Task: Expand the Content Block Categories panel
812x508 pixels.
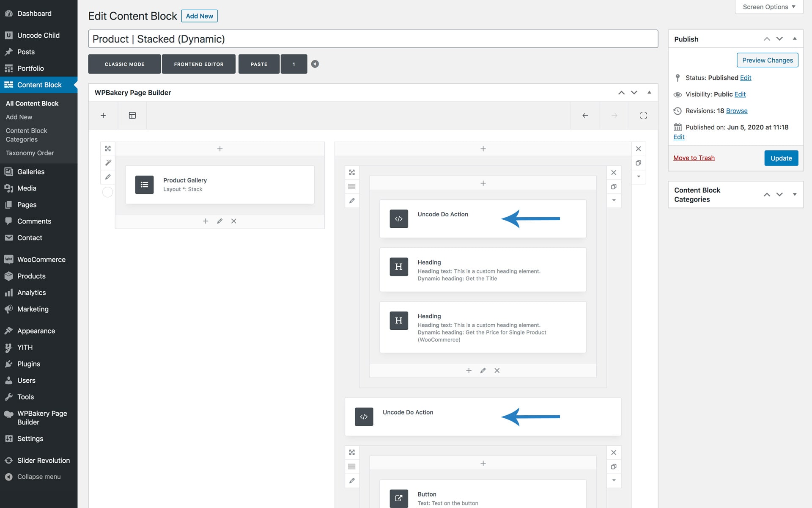Action: click(795, 195)
